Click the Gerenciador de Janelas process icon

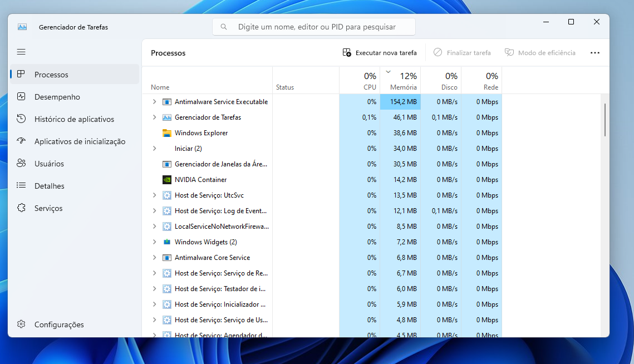(166, 164)
